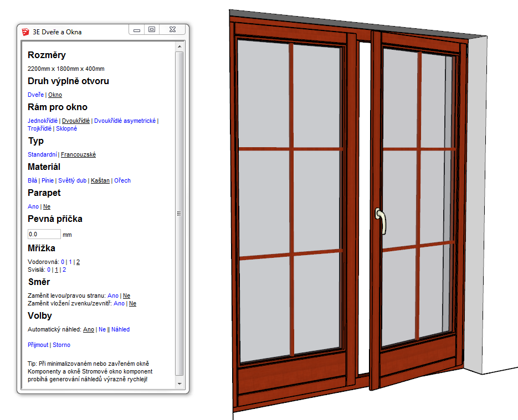Click Přijmout to accept settings
Screen dimensions: 518x420
tap(38, 345)
